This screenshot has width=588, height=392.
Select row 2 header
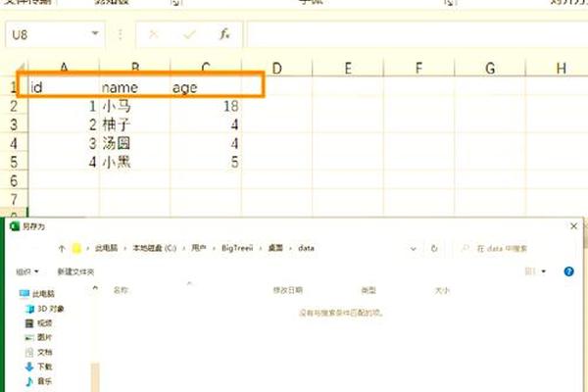14,106
